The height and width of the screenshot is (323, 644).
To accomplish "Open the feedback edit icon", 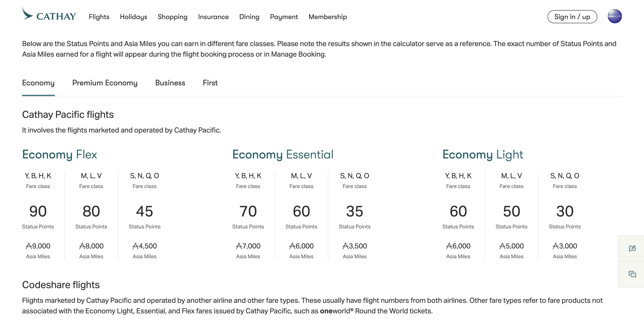I will pos(632,248).
